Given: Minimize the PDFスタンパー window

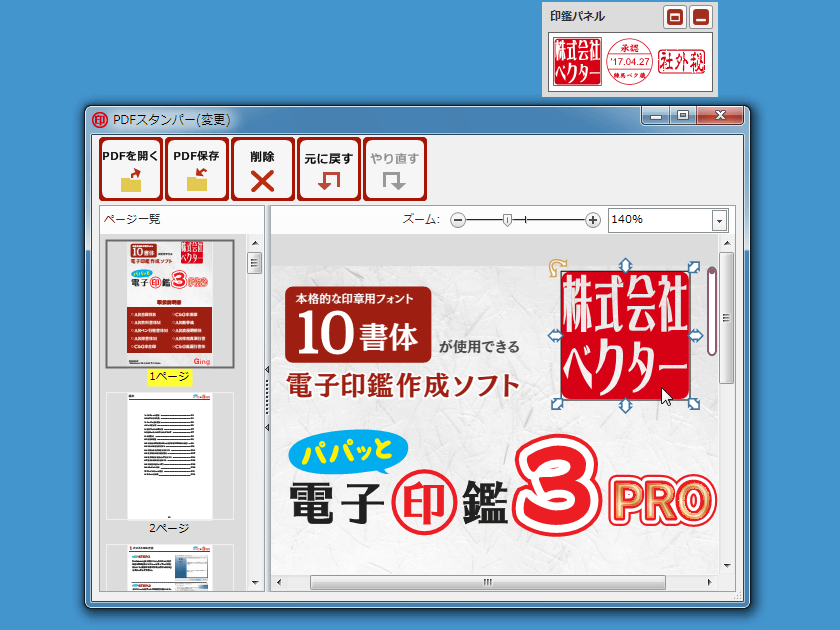Looking at the screenshot, I should coord(656,115).
